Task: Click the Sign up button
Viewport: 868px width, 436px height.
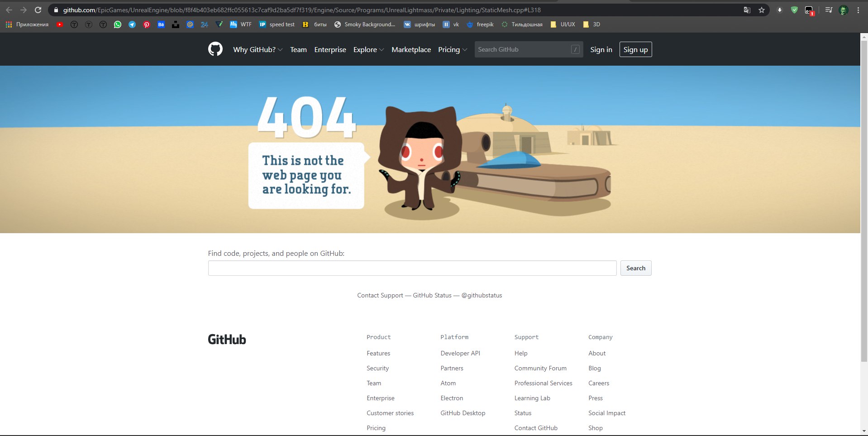Action: [x=635, y=49]
